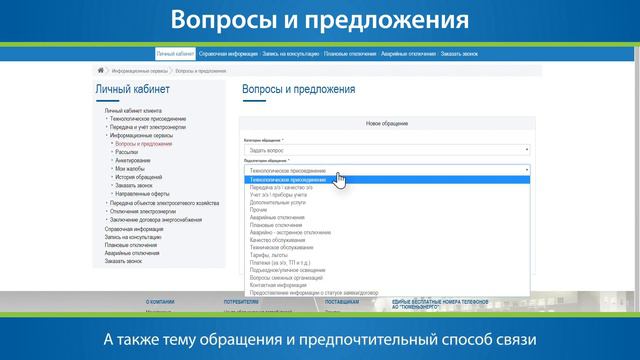The width and height of the screenshot is (640, 360).
Task: Open 'Запись на консультацию' in the top navigation bar
Action: tap(291, 54)
